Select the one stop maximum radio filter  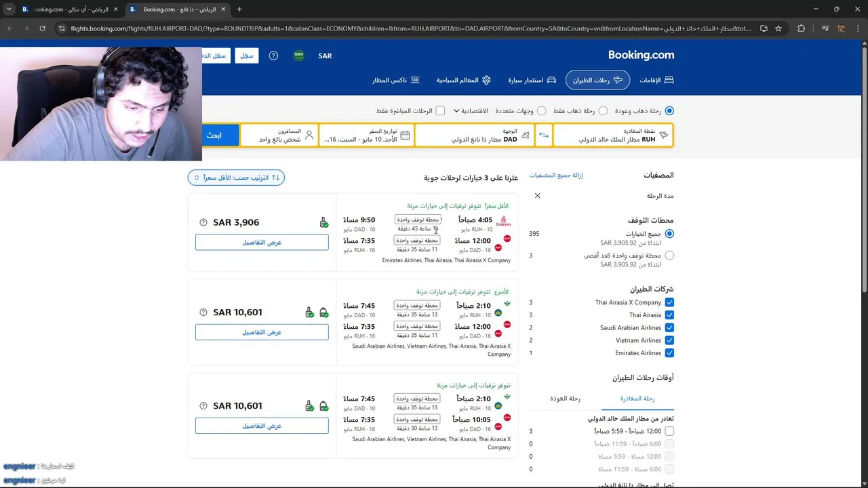click(x=669, y=256)
